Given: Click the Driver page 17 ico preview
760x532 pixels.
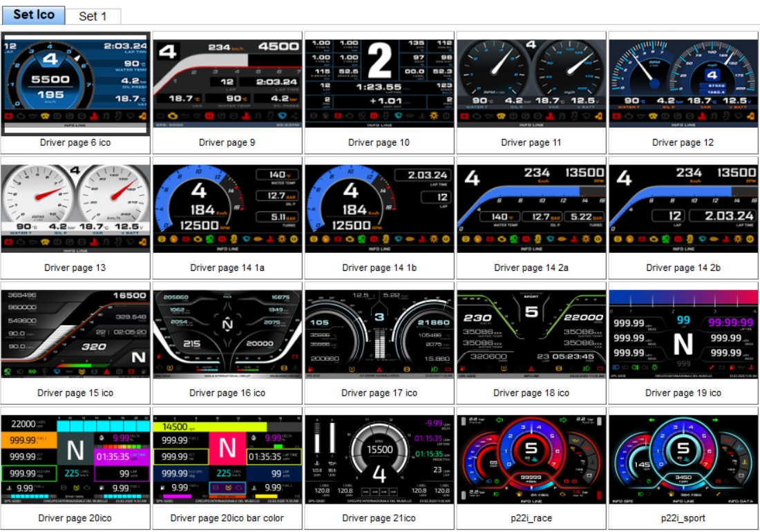Looking at the screenshot, I should (379, 334).
